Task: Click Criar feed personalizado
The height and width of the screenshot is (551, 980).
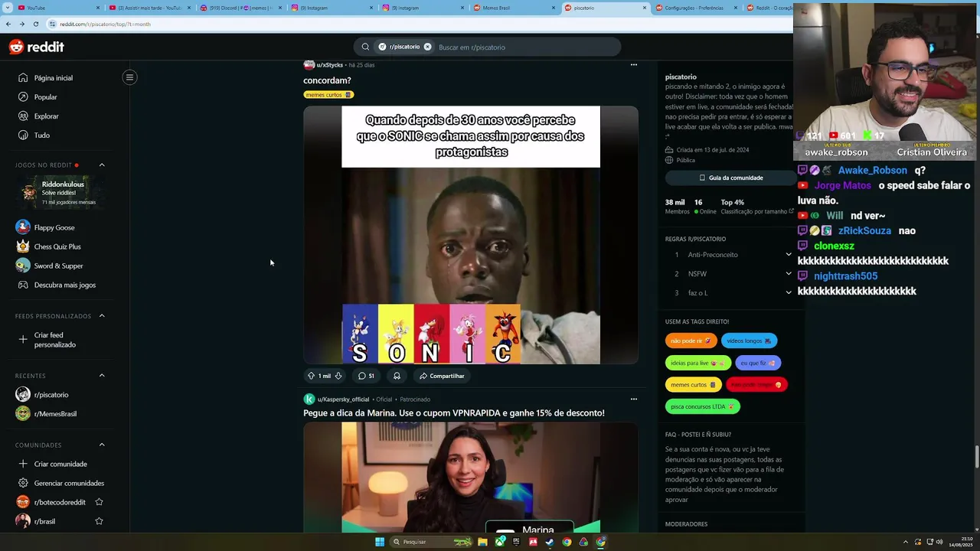Action: (x=55, y=340)
